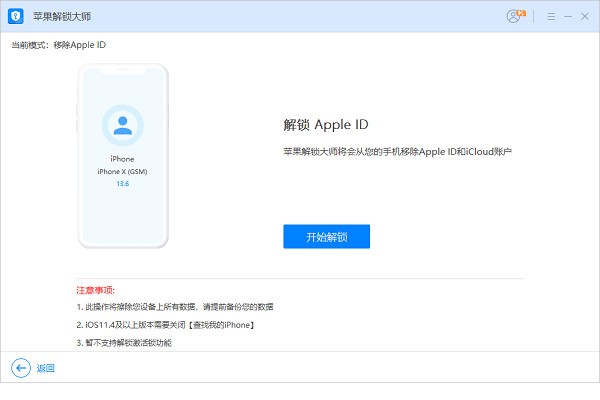Click the user avatar on phone illustration
The image size is (600, 400).
pos(123,125)
